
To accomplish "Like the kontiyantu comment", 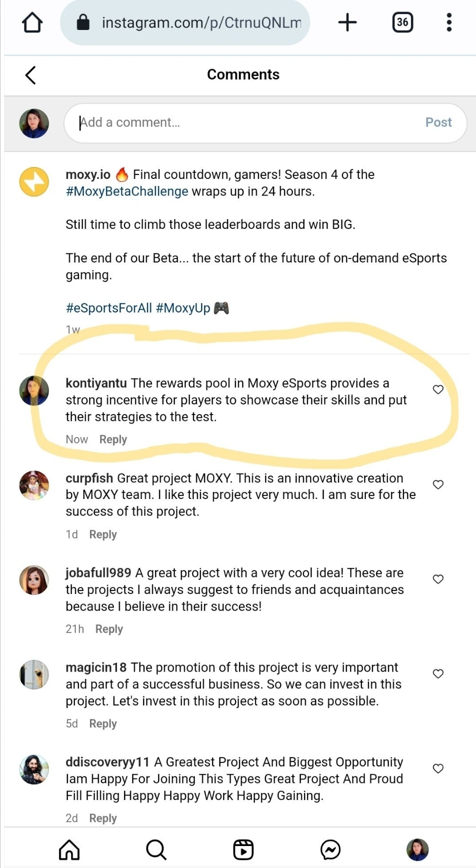I will 438,389.
